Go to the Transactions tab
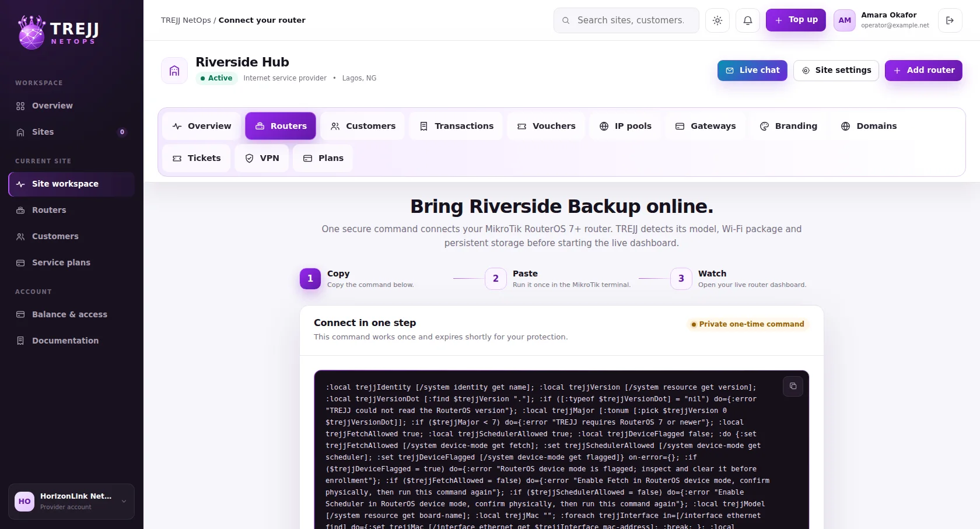 (x=456, y=126)
